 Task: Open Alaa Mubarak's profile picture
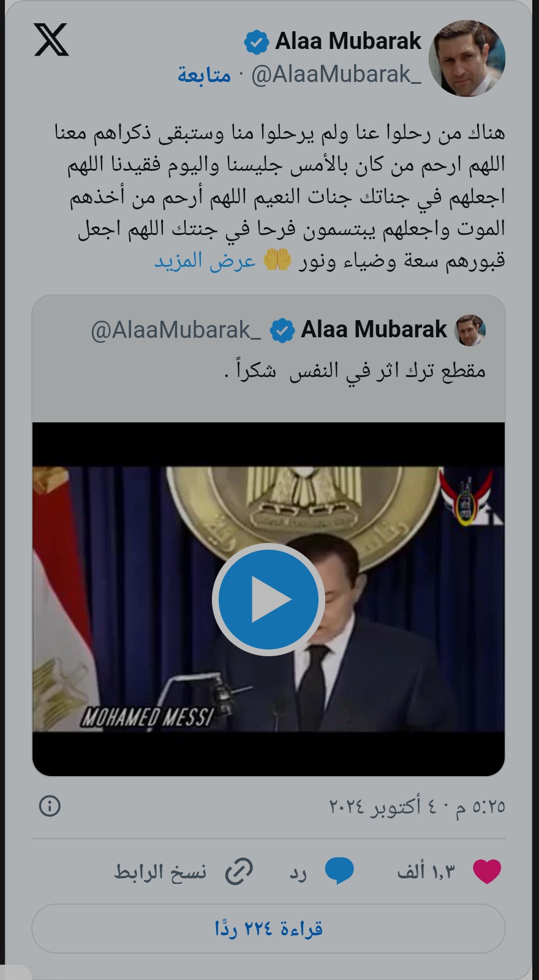tap(467, 58)
